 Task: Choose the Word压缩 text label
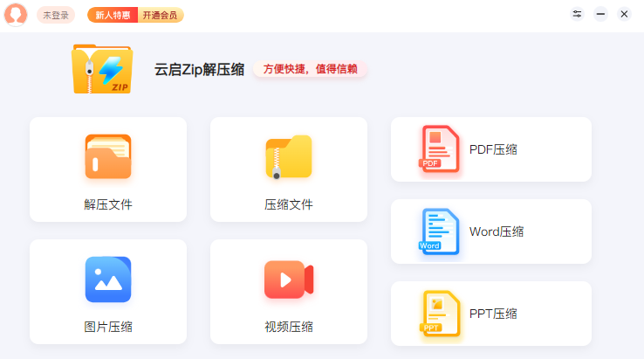tap(497, 231)
